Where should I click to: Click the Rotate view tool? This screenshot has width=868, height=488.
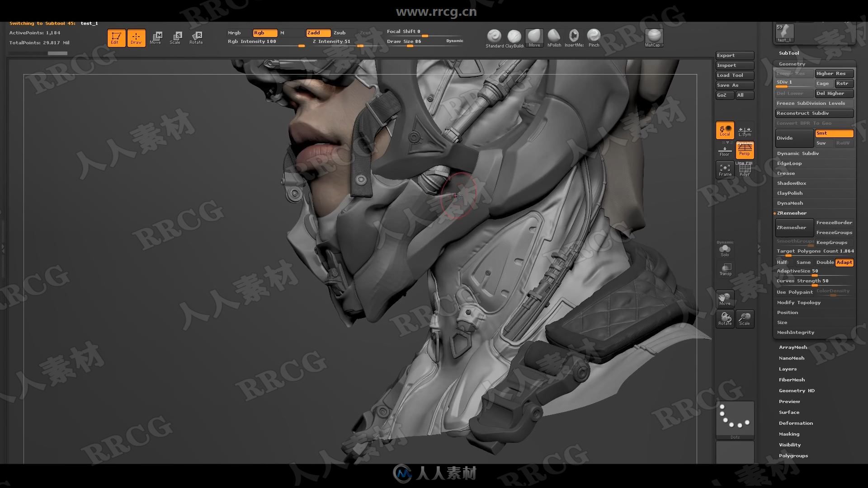(x=725, y=319)
